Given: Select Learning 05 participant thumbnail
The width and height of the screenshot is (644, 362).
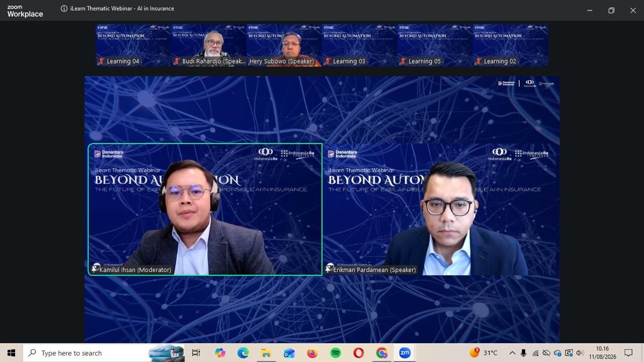Looking at the screenshot, I should pyautogui.click(x=435, y=45).
